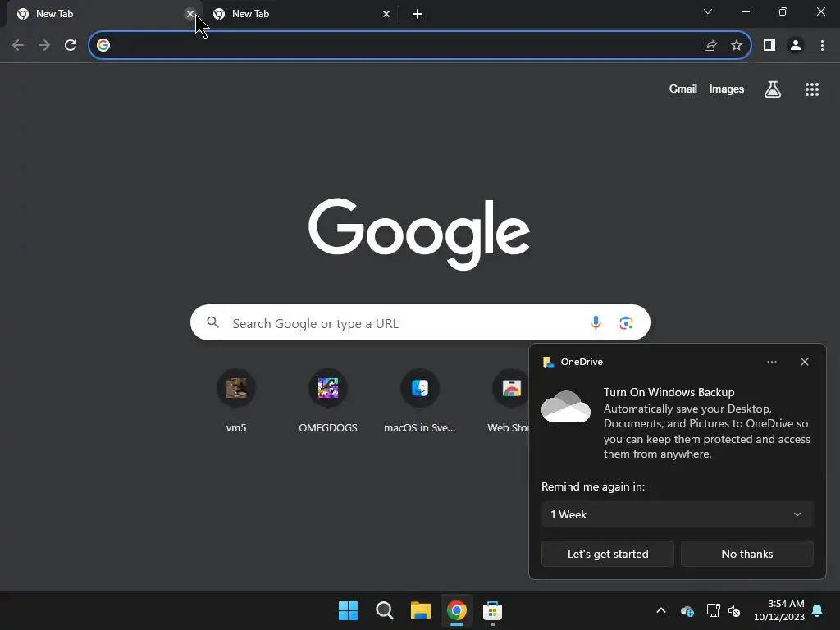Click the OneDrive notification title
840x630 pixels.
[x=582, y=362]
